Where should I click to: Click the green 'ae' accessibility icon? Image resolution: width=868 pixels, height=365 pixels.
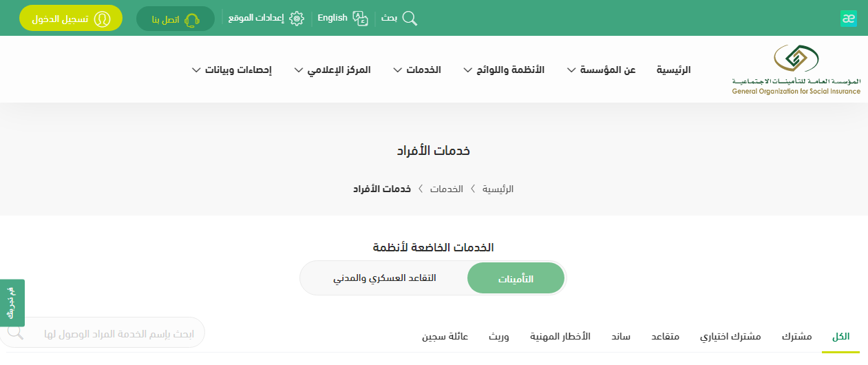coord(848,19)
